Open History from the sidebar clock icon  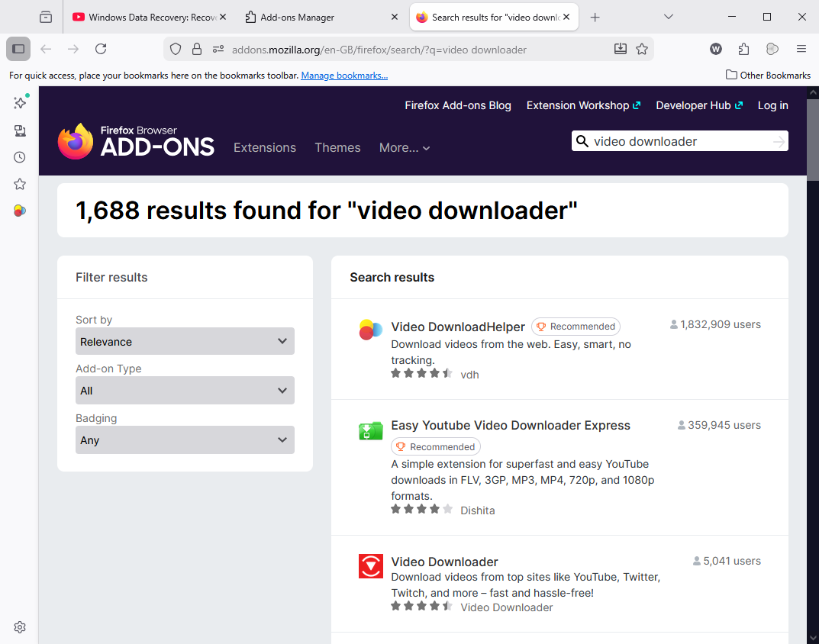(19, 157)
